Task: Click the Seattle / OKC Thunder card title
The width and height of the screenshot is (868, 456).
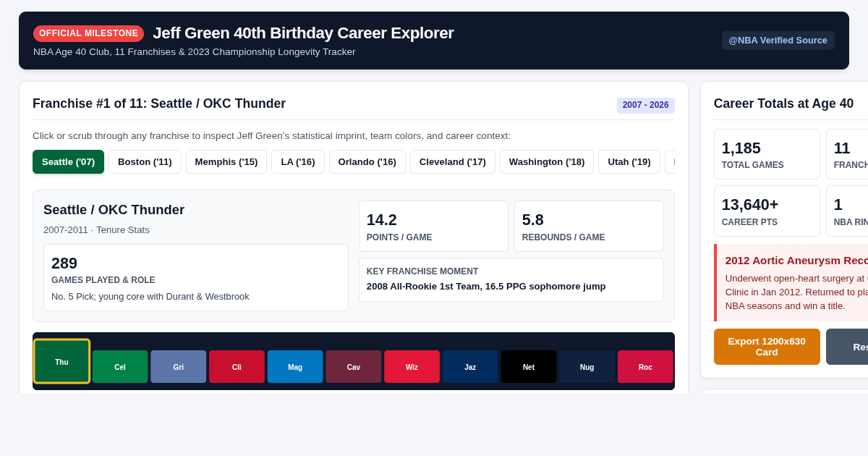Action: (114, 210)
